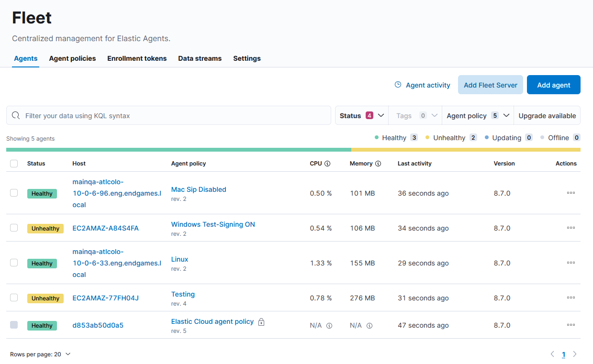Open the Status filter dropdown
This screenshot has height=364, width=593.
(361, 115)
